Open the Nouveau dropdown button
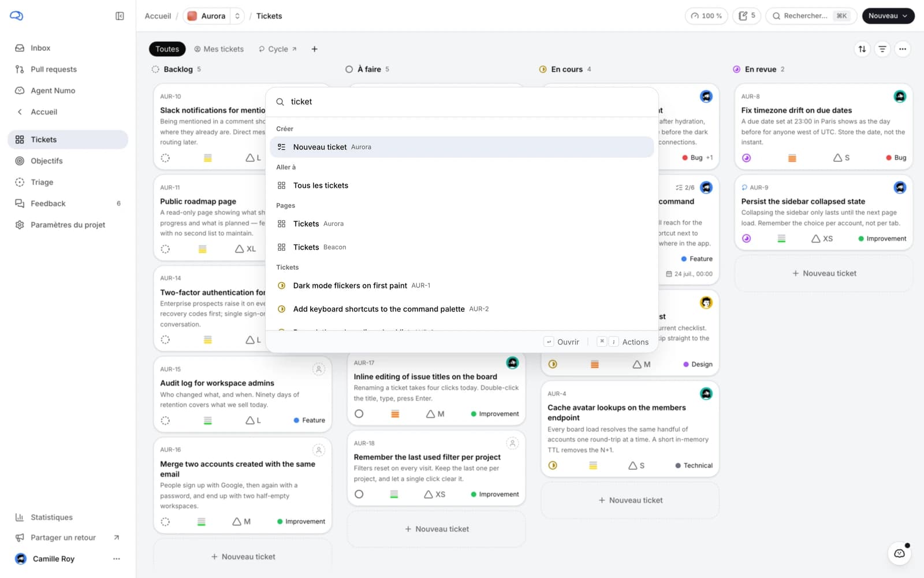The width and height of the screenshot is (924, 578). click(x=888, y=16)
